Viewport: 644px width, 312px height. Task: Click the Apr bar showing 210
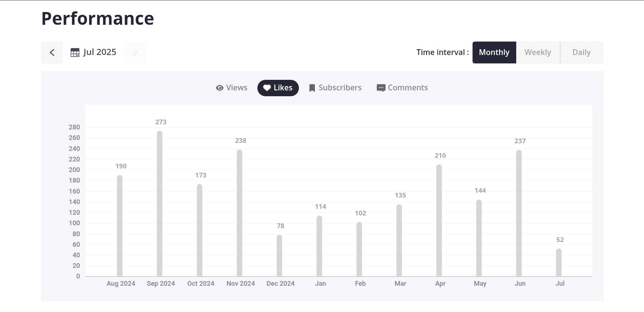pyautogui.click(x=439, y=221)
